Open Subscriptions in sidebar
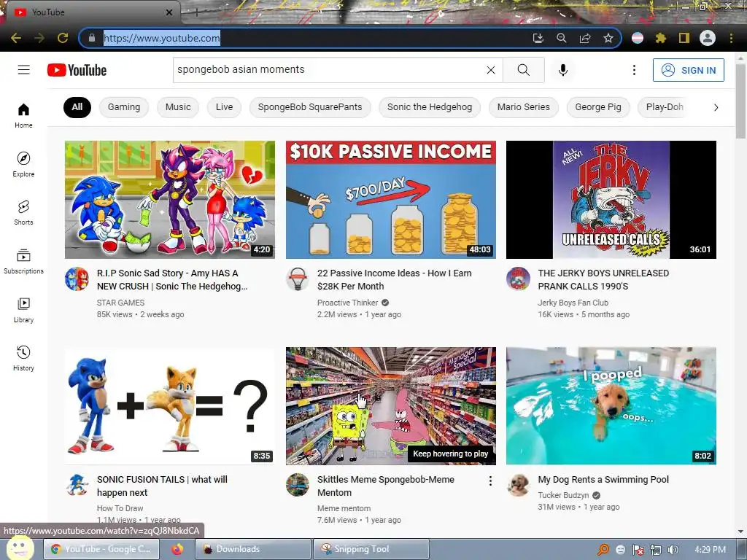Viewport: 747px width, 560px height. pyautogui.click(x=23, y=262)
